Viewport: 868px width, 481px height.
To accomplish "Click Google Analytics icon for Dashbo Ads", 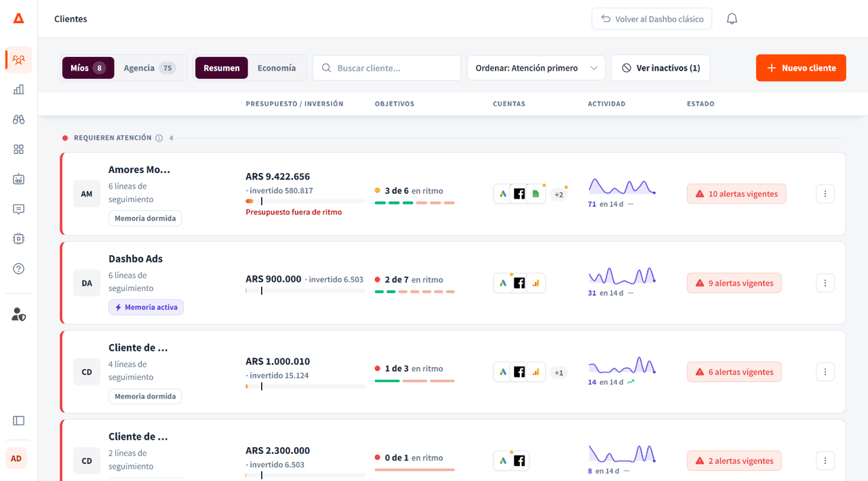I will pos(536,283).
